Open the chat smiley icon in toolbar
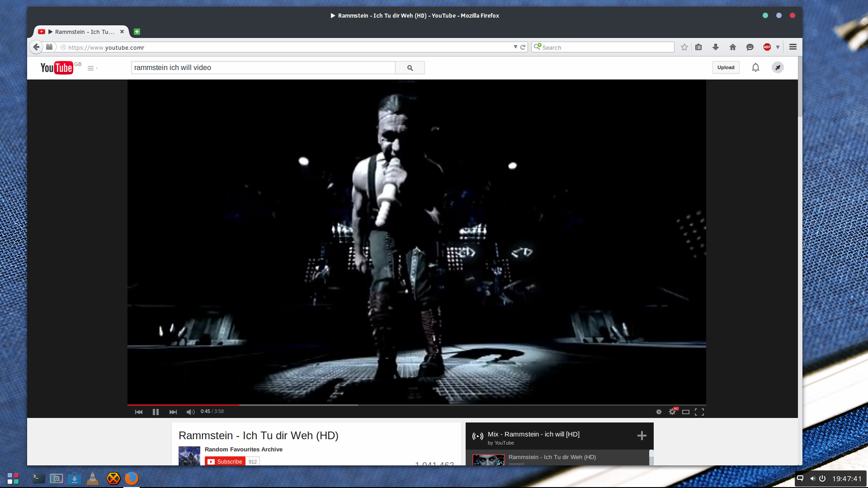Screen dimensions: 868x488 [750, 47]
